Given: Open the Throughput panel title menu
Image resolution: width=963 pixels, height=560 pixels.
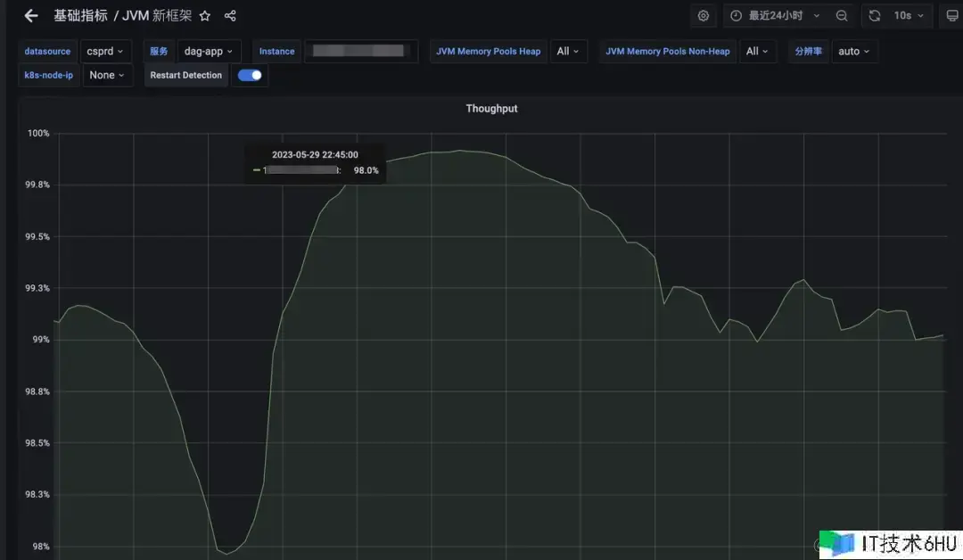Looking at the screenshot, I should (491, 109).
